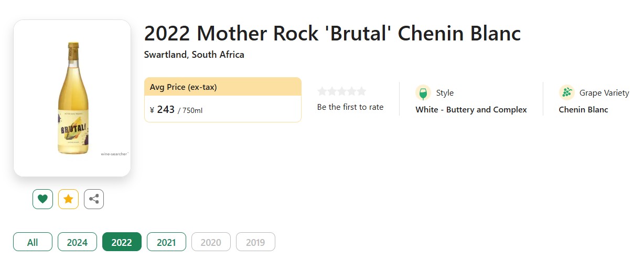Click the gold star icon
644x269 pixels.
click(x=68, y=199)
